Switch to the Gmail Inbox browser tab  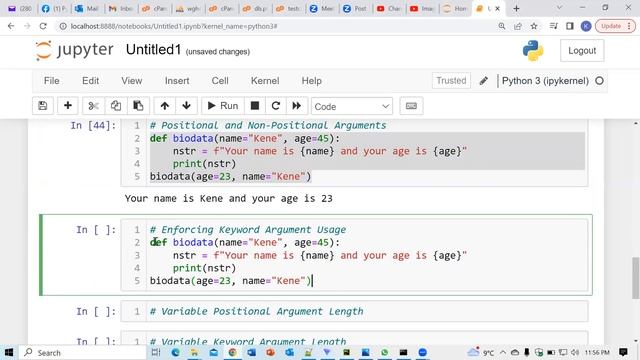coord(121,8)
